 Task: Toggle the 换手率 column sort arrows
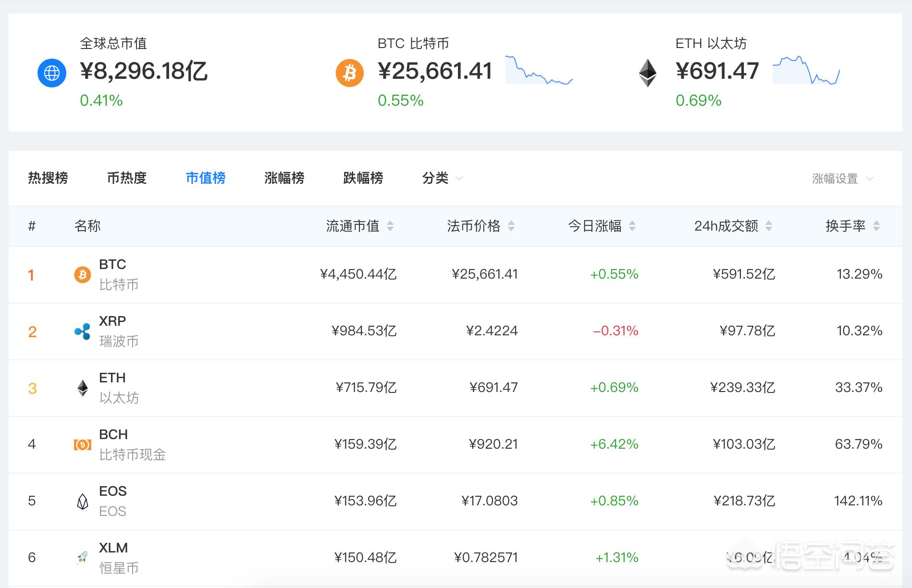(876, 226)
